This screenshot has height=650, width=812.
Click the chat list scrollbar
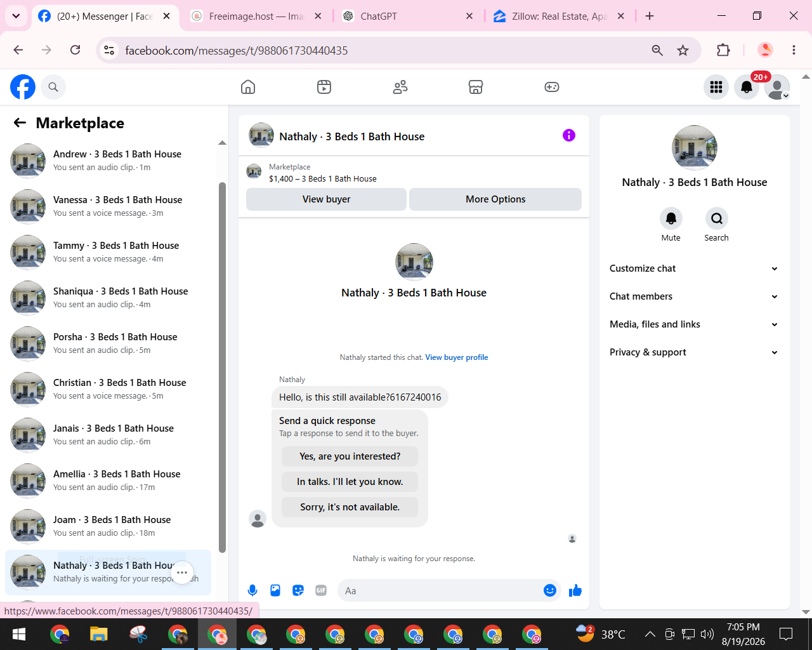coord(222,368)
